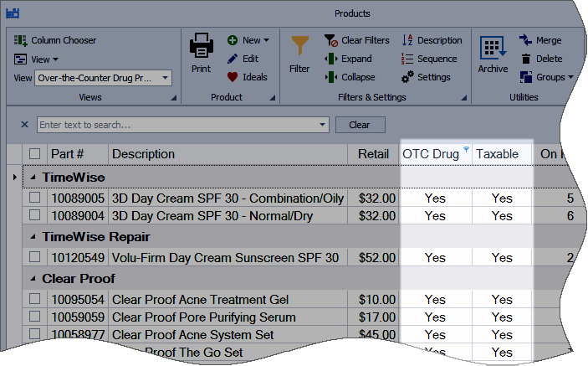Open Product group dialog launcher
588x366 pixels.
272,98
